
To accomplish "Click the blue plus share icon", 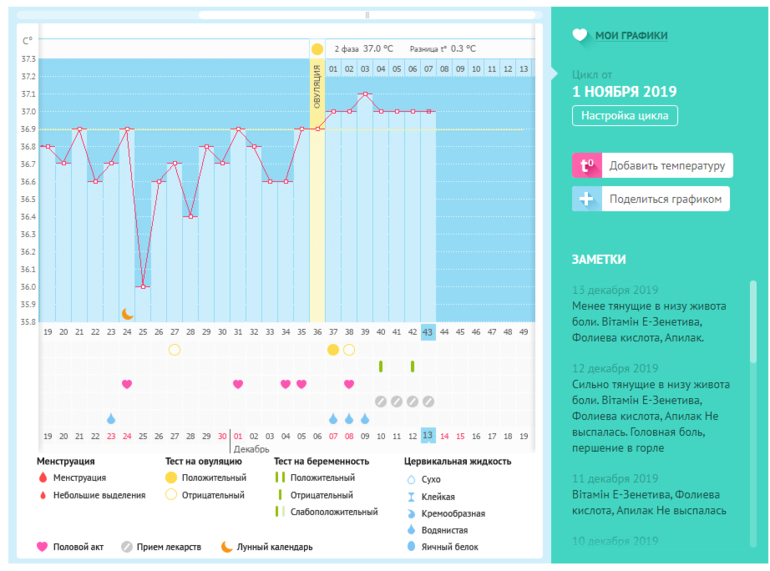I will [586, 199].
